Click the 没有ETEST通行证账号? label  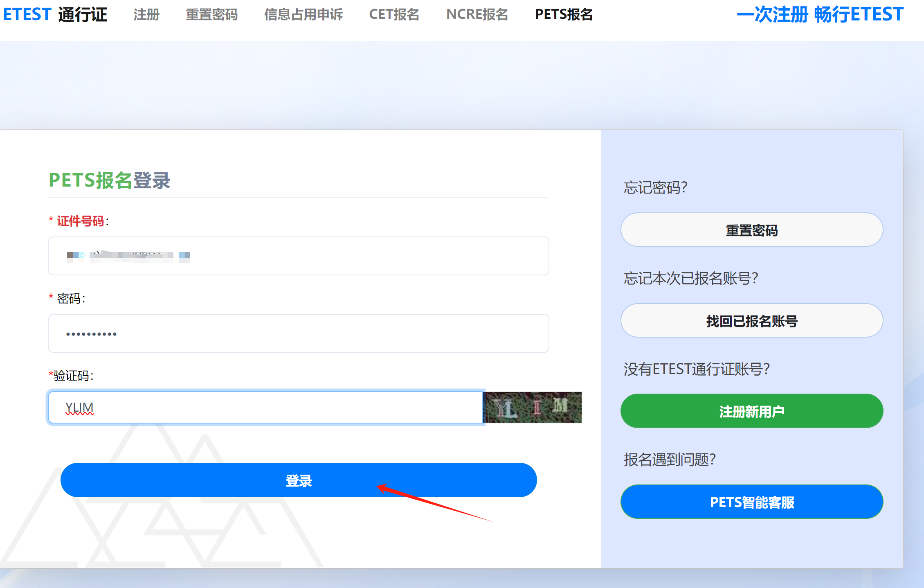tap(697, 369)
